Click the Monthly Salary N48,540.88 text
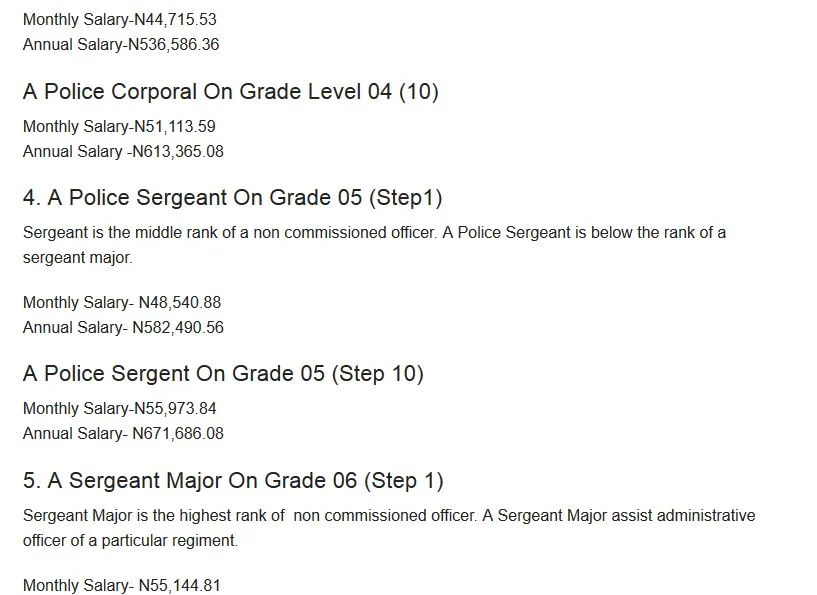 coord(122,303)
